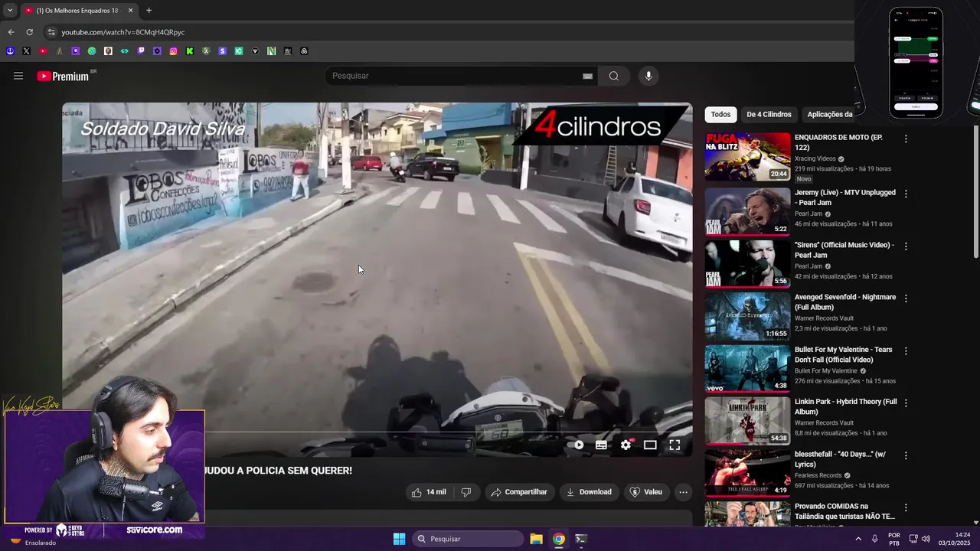Like the video with 14 mil likes
This screenshot has width=980, height=551.
click(429, 492)
